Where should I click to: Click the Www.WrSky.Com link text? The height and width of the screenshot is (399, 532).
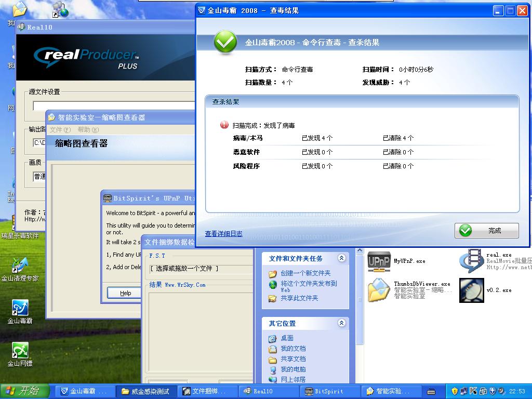[x=185, y=285]
